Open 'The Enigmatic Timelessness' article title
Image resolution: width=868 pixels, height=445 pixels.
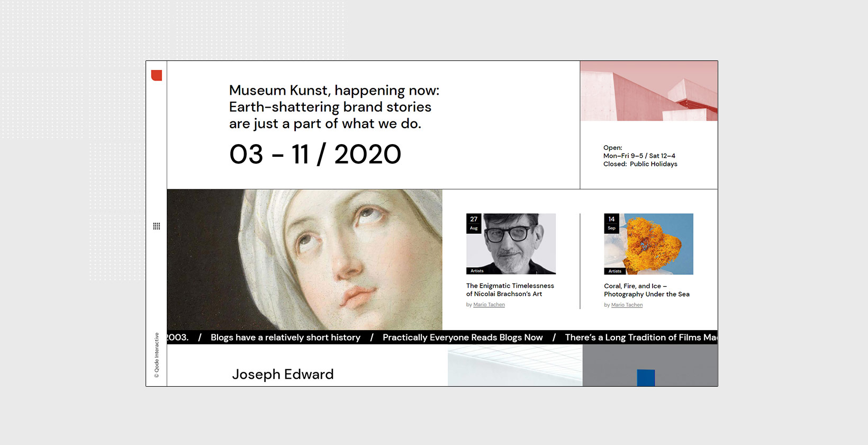[x=510, y=290]
